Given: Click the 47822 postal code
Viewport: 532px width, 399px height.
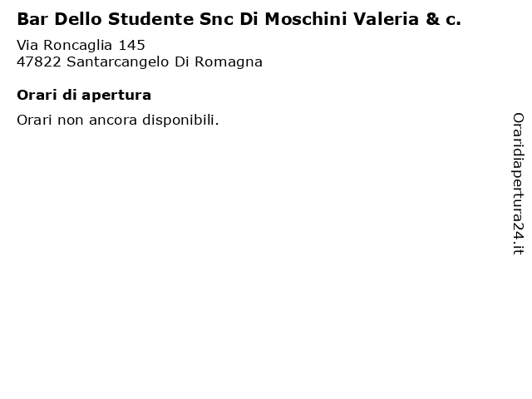Looking at the screenshot, I should (39, 62).
